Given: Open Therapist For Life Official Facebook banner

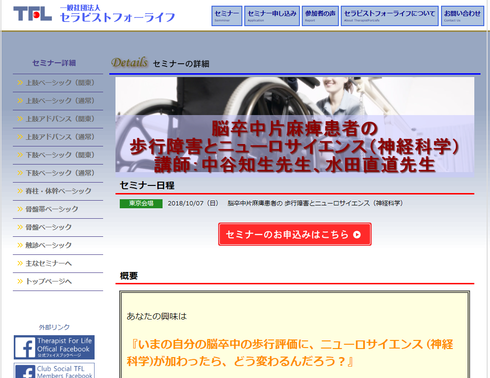Looking at the screenshot, I should point(54,347).
